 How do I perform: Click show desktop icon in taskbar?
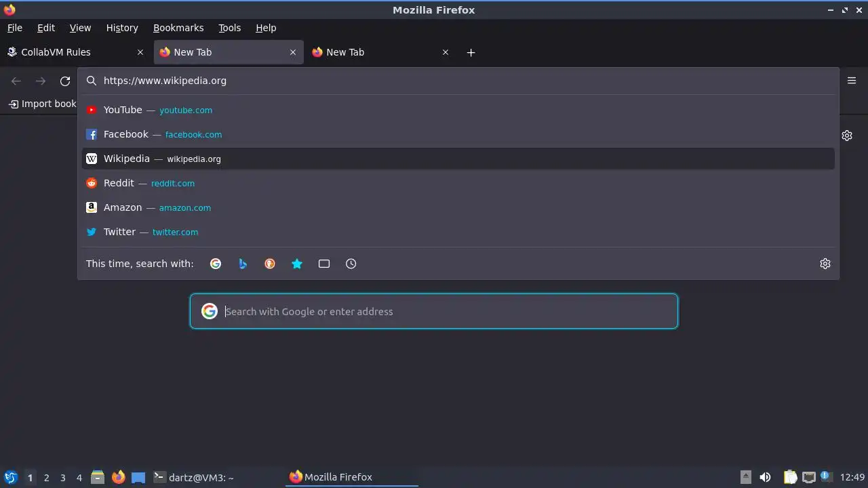[138, 477]
